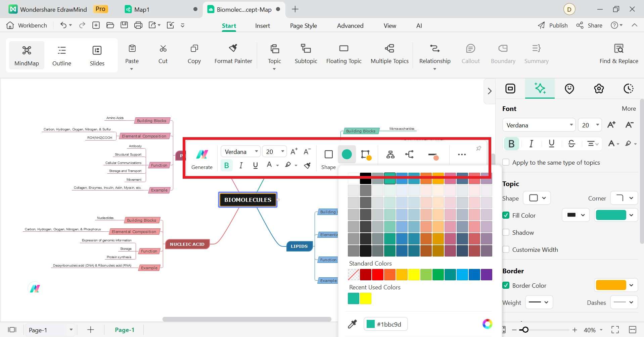Open the Dashes style dropdown
644x337 pixels.
click(x=624, y=302)
